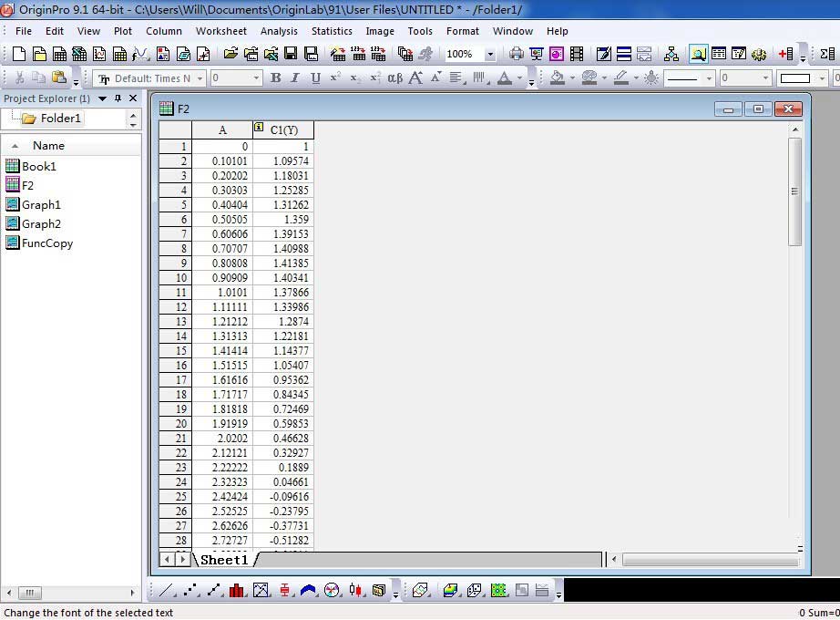Screen dimensions: 840x620
Task: Select column A header
Action: (x=222, y=129)
